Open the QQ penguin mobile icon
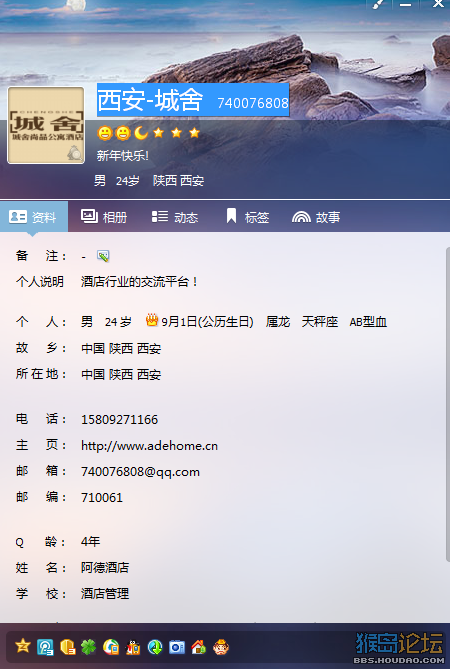Viewport: 450px width, 669px height. click(133, 647)
